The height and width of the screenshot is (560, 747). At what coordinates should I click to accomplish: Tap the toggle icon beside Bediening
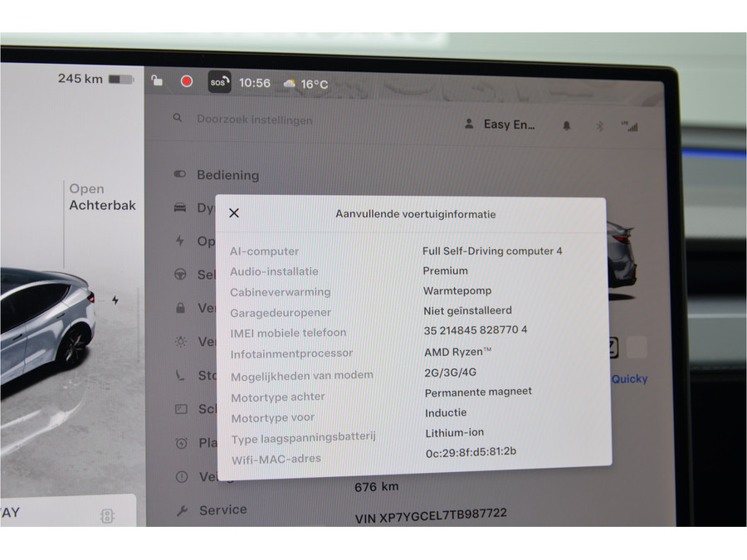[179, 174]
